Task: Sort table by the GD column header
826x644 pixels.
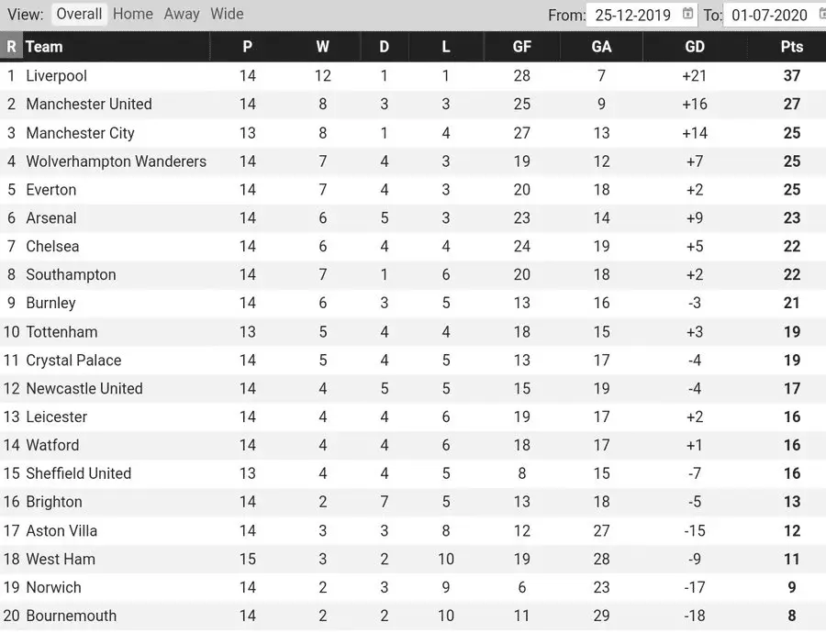Action: [x=695, y=47]
